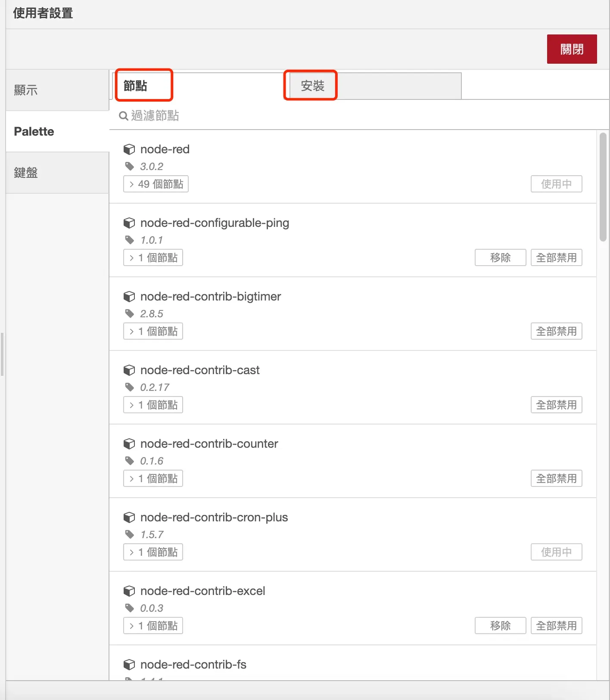Click the "node-red-contrib-bigtimer" module name
The width and height of the screenshot is (610, 700).
tap(211, 297)
